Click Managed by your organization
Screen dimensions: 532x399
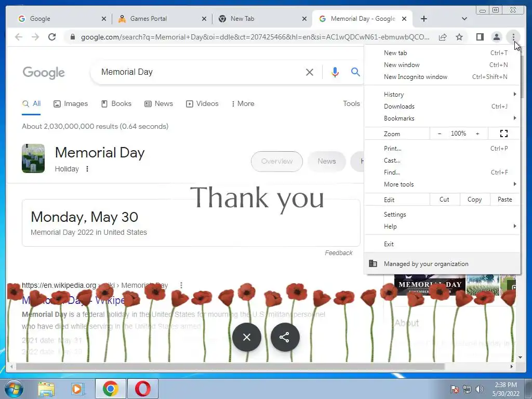pyautogui.click(x=442, y=263)
